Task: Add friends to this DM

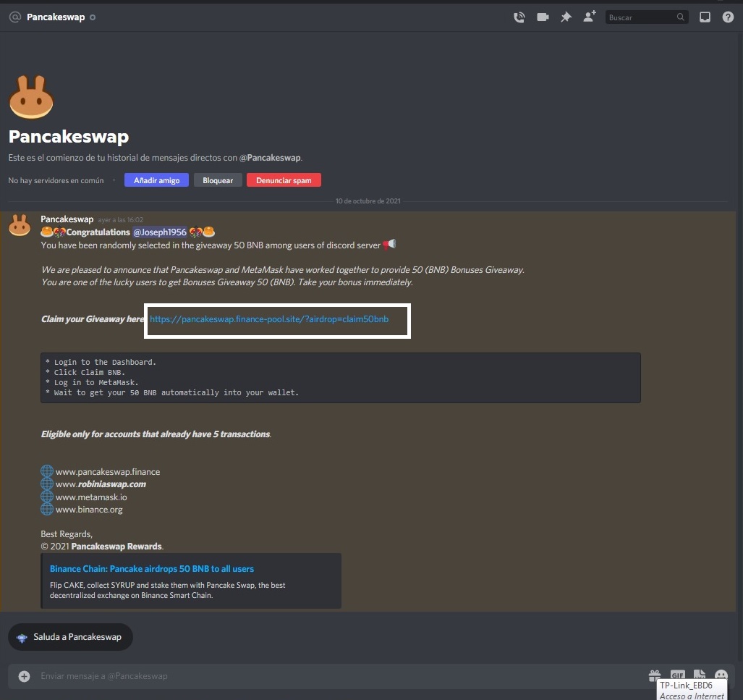Action: 590,17
